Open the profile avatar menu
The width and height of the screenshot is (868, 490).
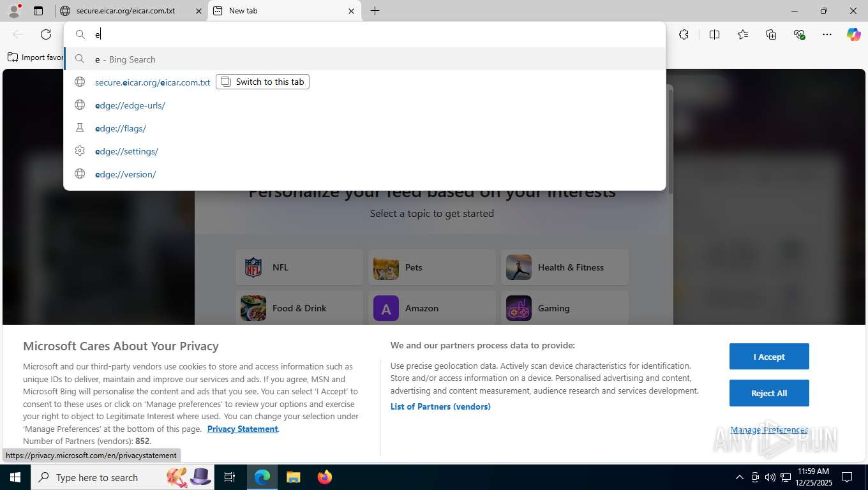[14, 11]
